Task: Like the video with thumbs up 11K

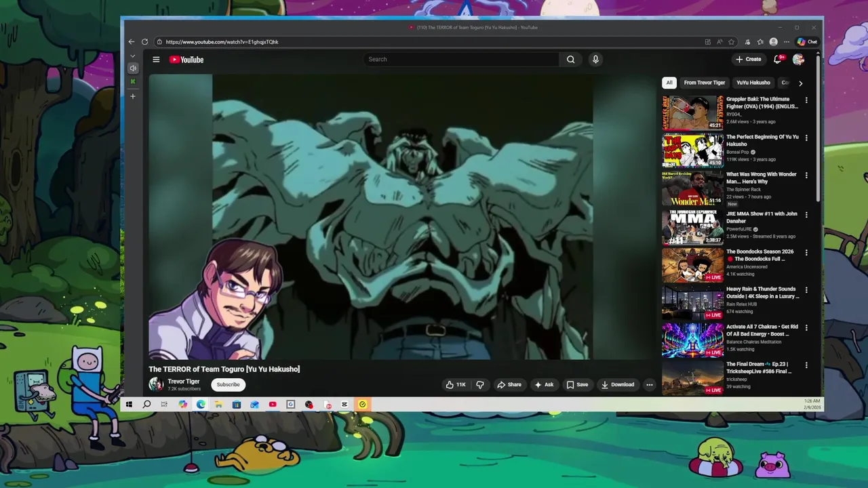Action: point(455,384)
